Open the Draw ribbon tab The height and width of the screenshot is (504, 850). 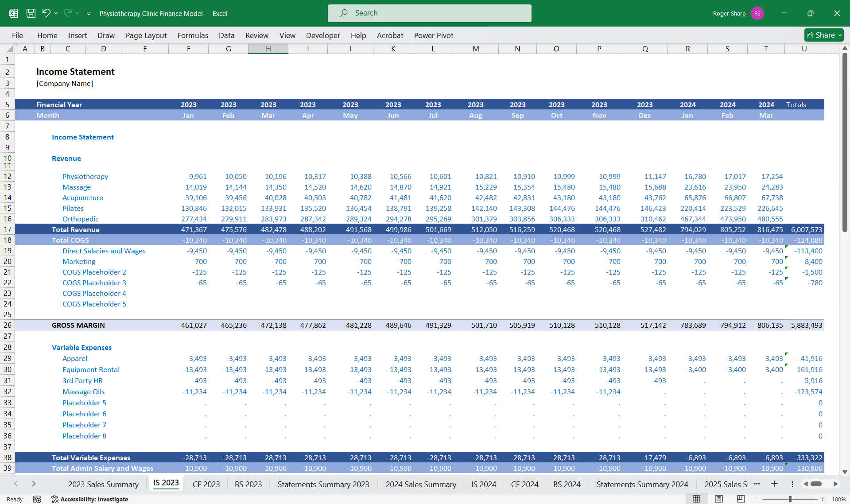pyautogui.click(x=106, y=35)
